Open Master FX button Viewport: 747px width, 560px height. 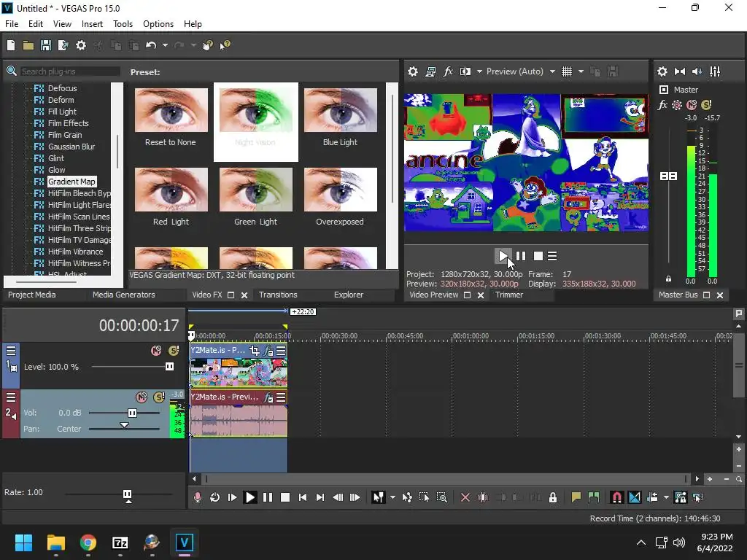pos(662,105)
